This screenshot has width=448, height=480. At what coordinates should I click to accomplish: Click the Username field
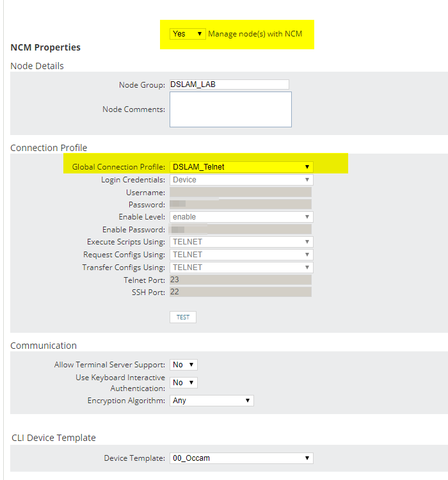241,192
